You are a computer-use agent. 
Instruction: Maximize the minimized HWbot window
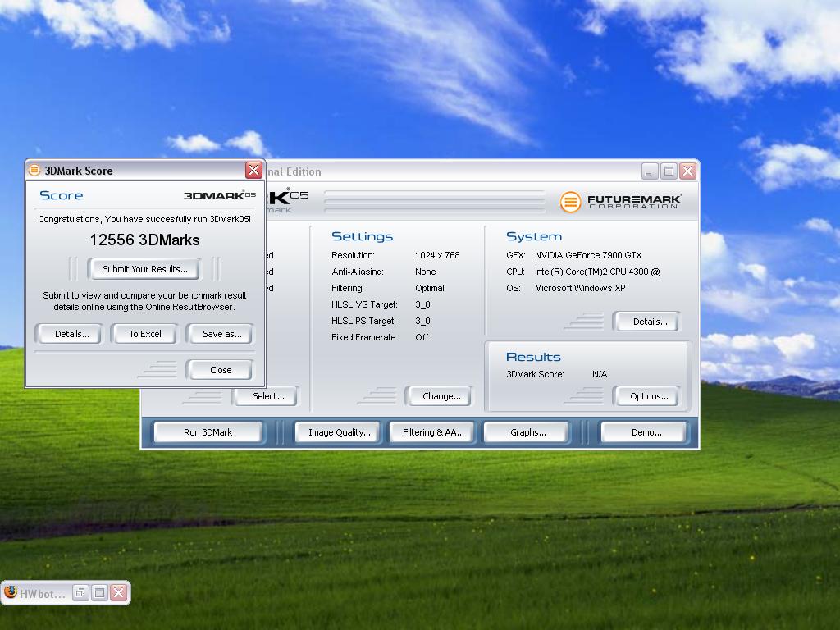pos(99,592)
